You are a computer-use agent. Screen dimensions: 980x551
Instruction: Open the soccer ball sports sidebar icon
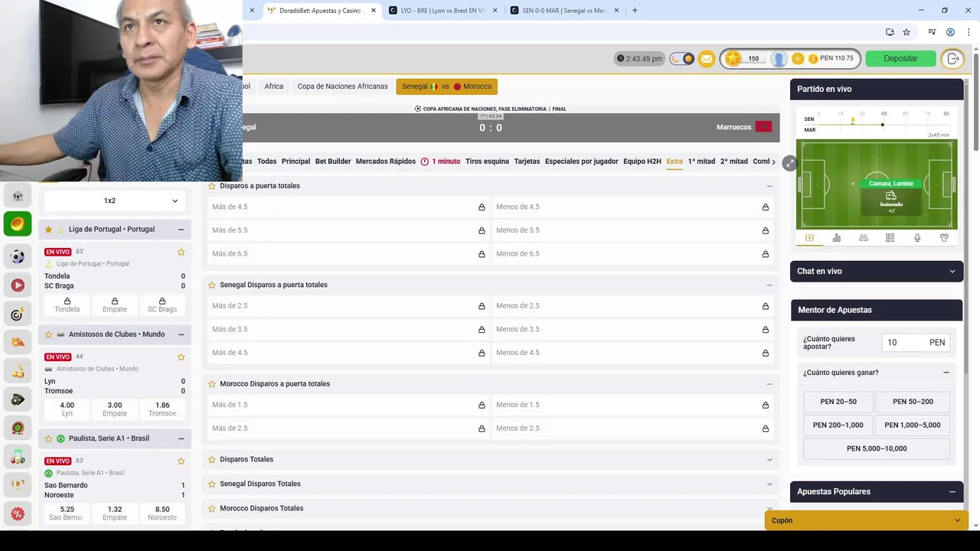click(18, 256)
